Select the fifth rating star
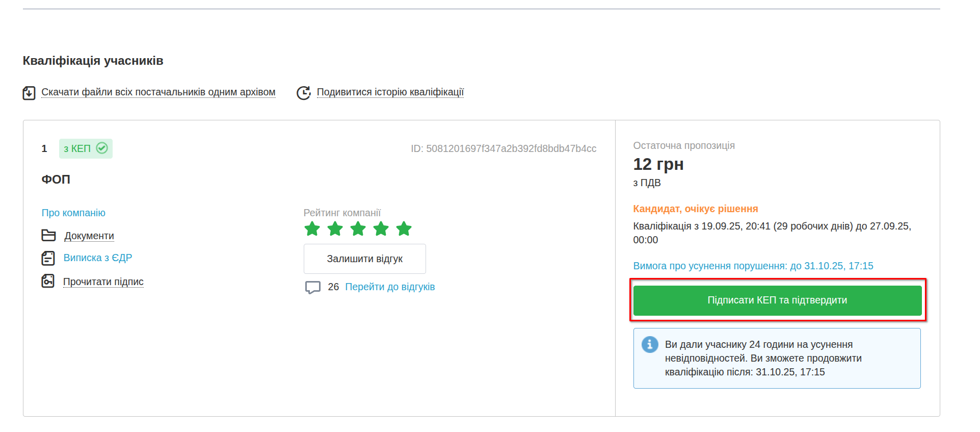Image resolution: width=980 pixels, height=432 pixels. [404, 229]
